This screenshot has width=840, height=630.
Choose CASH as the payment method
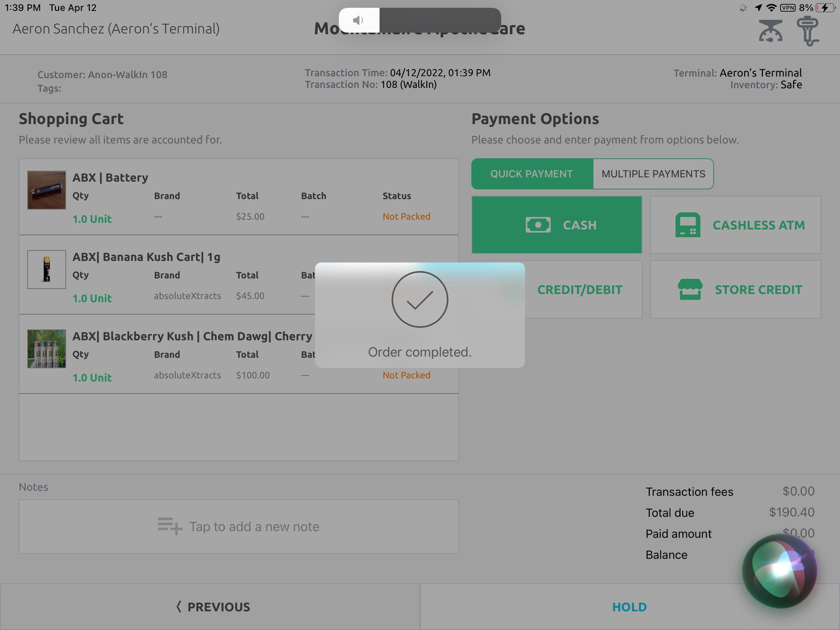(x=556, y=225)
